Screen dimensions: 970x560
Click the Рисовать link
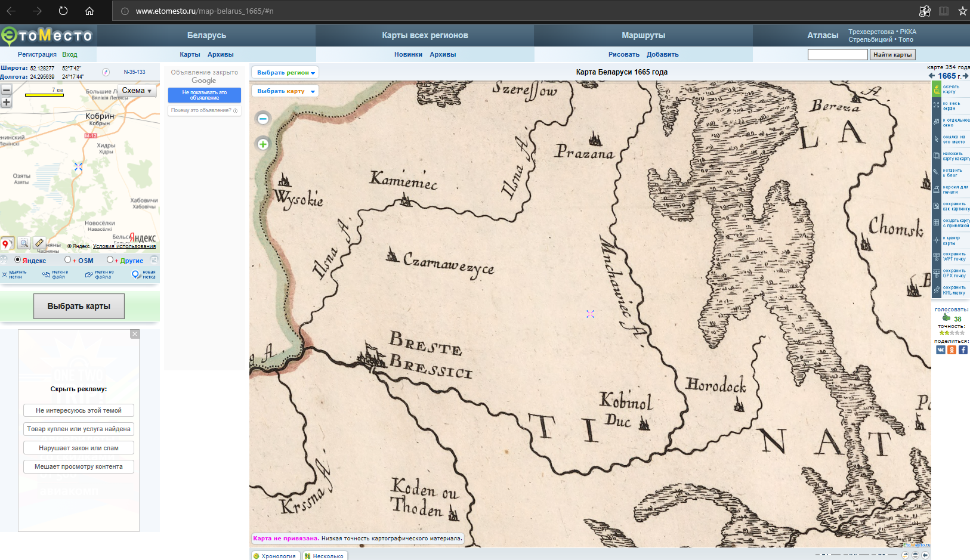pos(624,54)
